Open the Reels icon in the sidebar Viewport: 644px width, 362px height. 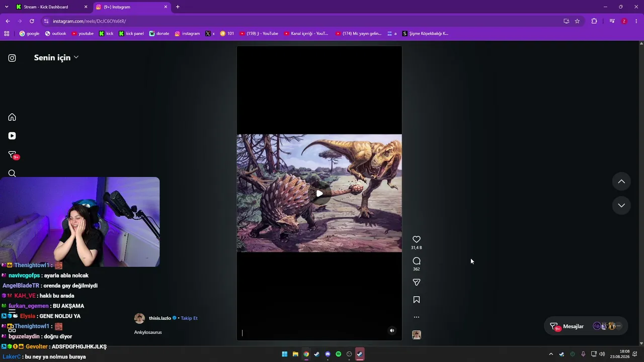(12, 136)
